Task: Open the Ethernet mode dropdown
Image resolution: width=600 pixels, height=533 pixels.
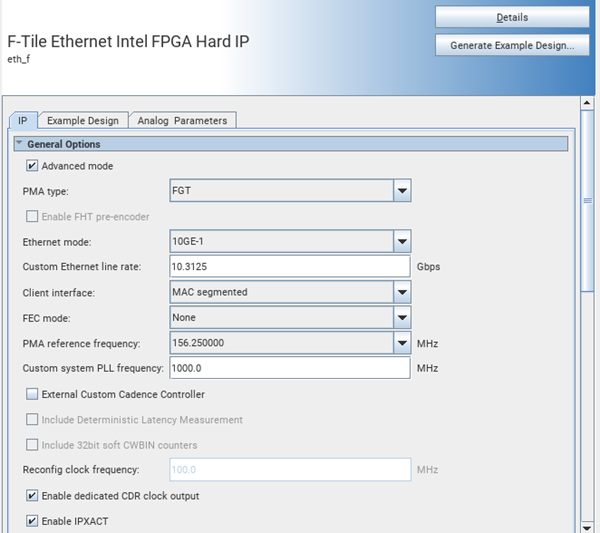Action: tap(402, 242)
